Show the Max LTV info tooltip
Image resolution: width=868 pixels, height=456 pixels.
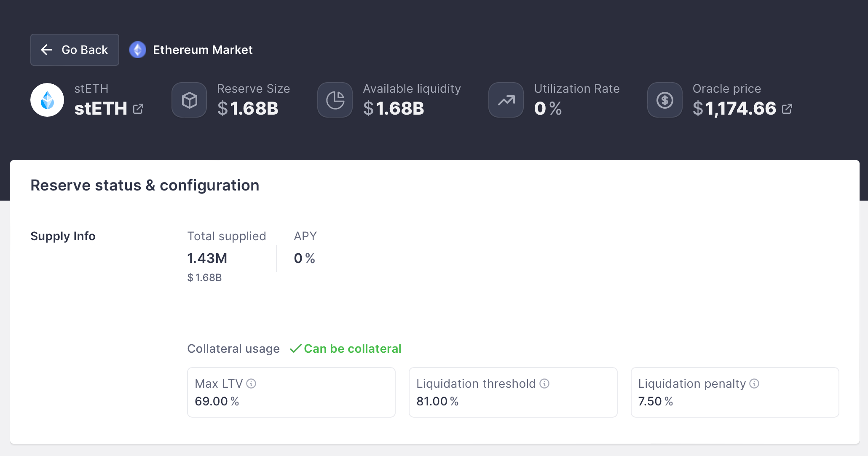point(251,384)
